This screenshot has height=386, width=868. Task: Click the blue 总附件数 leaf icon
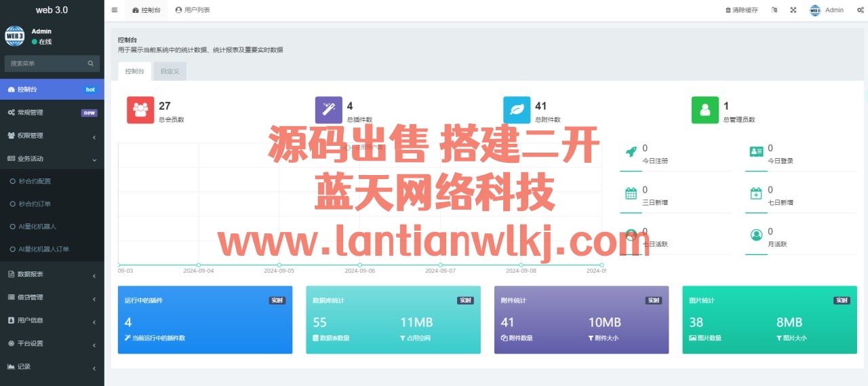point(517,110)
